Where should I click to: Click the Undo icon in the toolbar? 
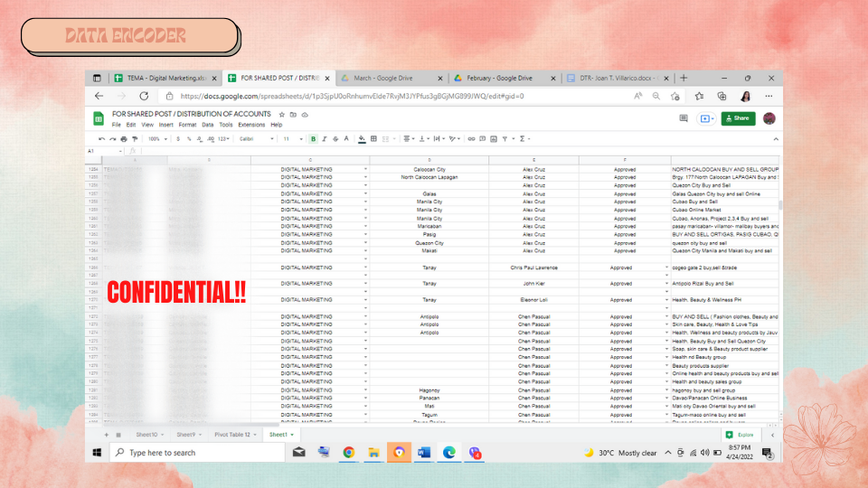pos(101,139)
